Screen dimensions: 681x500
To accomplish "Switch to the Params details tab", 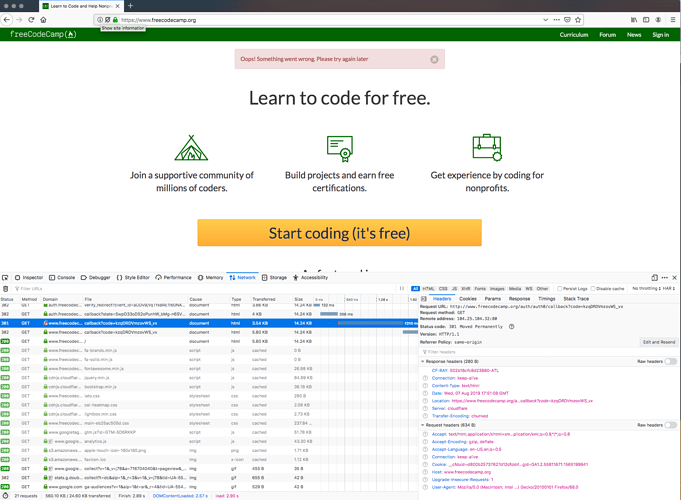I will [493, 299].
